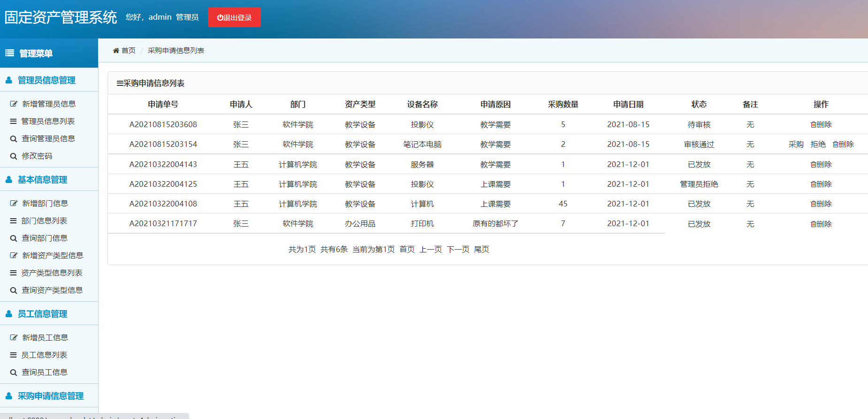Click the search icon beside 查询资产类型信息
This screenshot has width=868, height=419.
tap(14, 290)
